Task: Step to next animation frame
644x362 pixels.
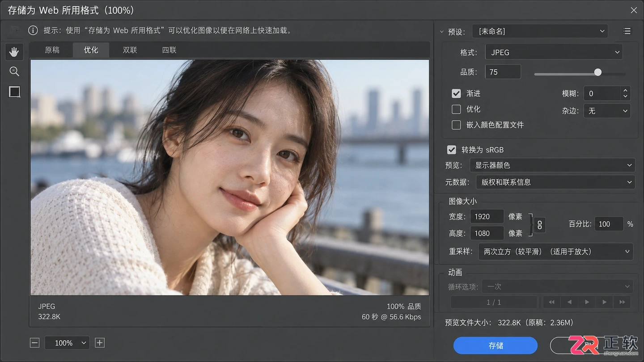Action: click(x=604, y=302)
